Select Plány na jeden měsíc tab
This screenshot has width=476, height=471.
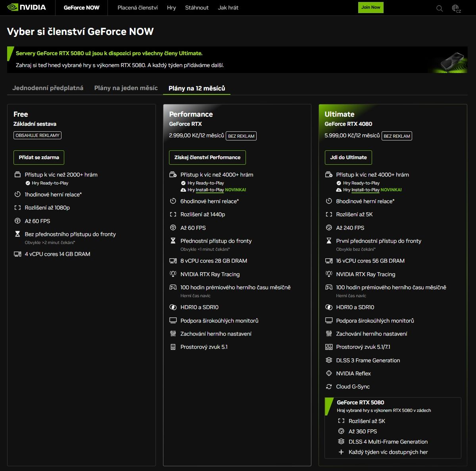(126, 88)
